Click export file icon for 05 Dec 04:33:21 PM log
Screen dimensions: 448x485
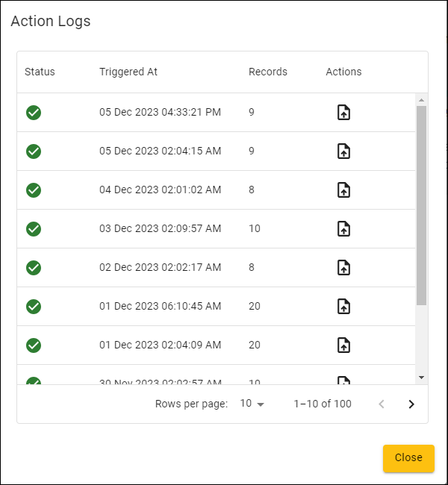[343, 112]
